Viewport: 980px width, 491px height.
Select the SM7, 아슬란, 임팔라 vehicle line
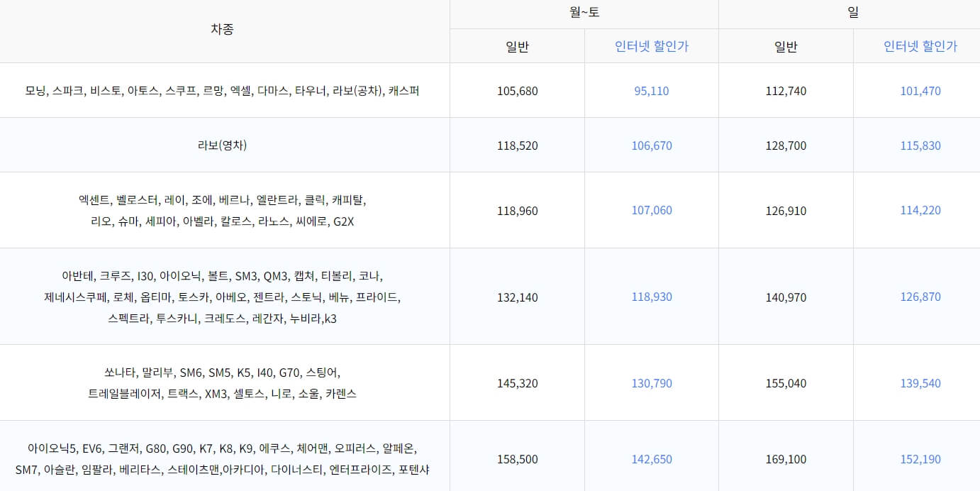coord(222,470)
